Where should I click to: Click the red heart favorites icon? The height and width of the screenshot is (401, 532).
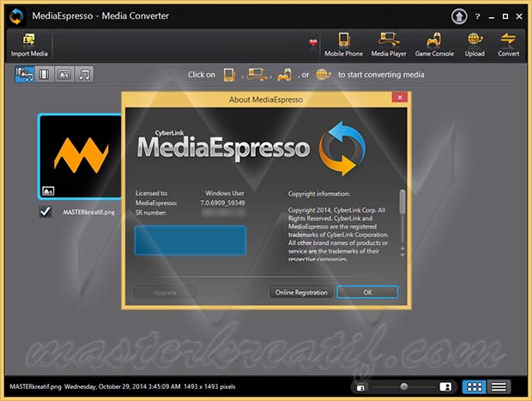click(313, 42)
